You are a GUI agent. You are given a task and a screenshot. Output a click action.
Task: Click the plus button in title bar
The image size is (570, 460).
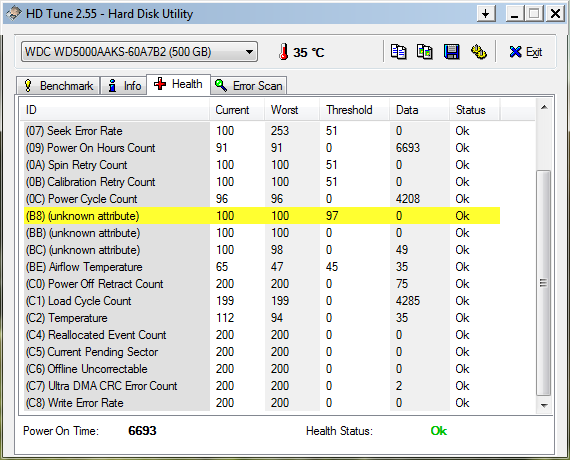click(486, 14)
